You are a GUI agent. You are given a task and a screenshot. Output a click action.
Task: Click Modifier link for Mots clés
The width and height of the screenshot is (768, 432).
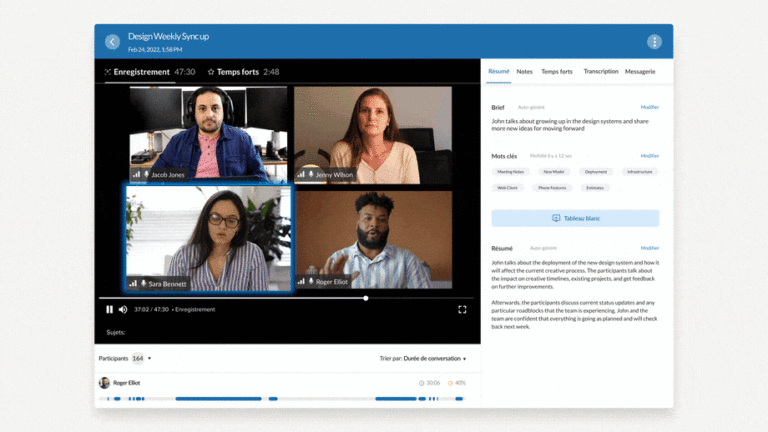(x=649, y=156)
